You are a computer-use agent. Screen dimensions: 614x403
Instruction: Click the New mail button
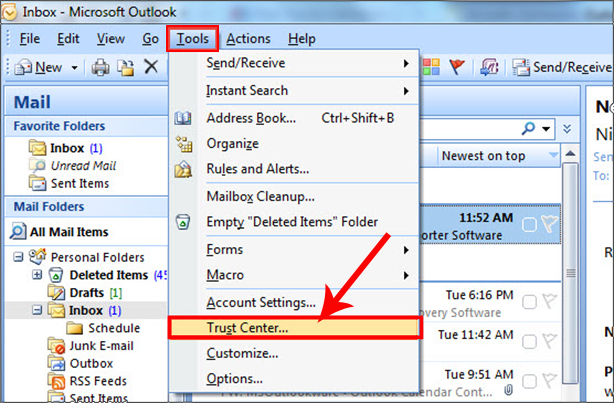pos(38,67)
